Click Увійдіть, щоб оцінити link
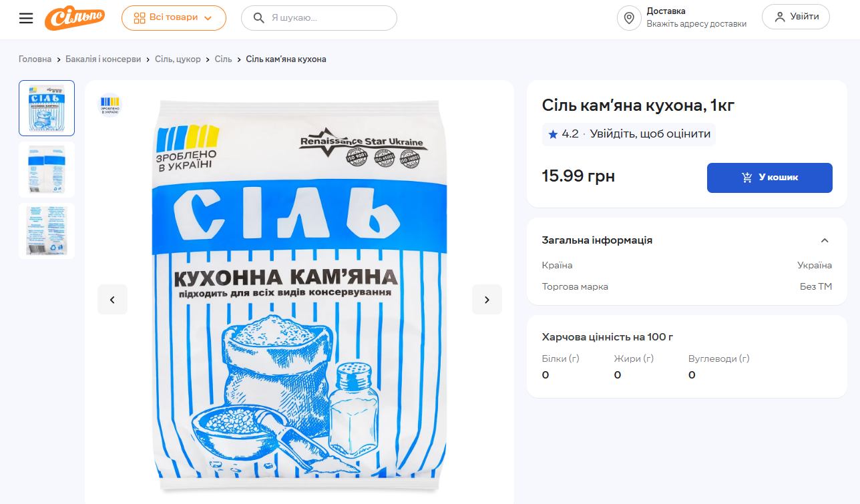Screen dimensions: 860x504 pyautogui.click(x=650, y=134)
